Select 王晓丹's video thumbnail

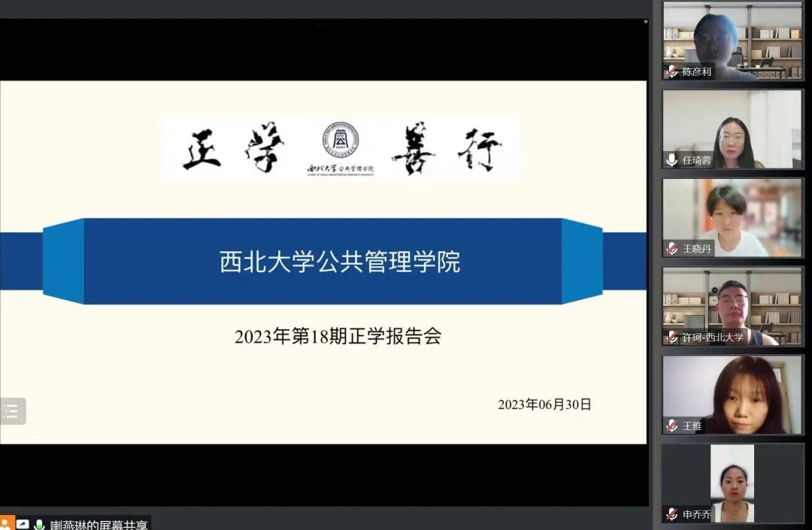(x=732, y=217)
